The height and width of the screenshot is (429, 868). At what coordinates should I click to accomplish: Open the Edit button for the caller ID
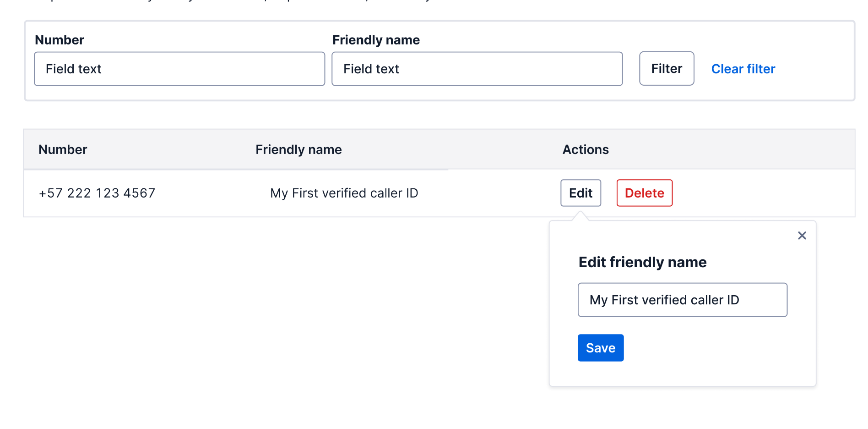(x=580, y=193)
